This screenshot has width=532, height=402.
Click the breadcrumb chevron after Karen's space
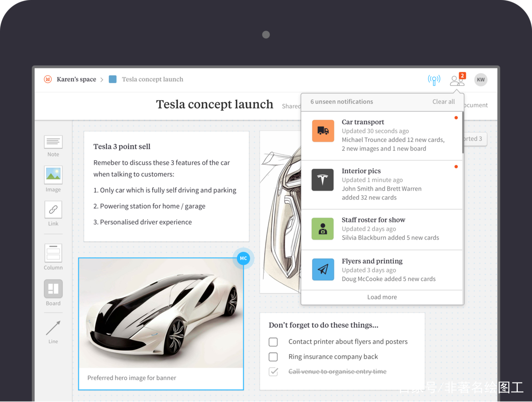click(x=102, y=80)
